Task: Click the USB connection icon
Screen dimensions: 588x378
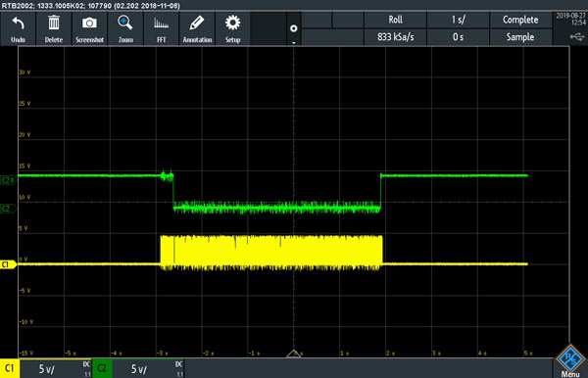Action: [577, 36]
